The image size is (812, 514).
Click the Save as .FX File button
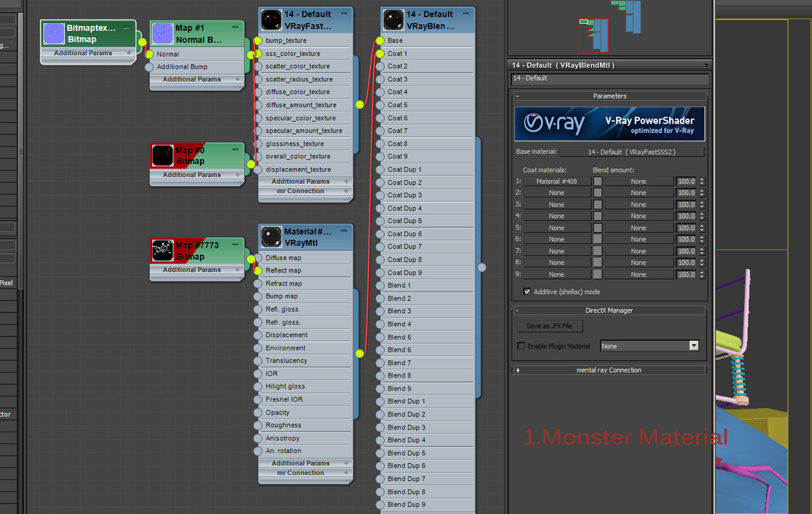click(549, 326)
